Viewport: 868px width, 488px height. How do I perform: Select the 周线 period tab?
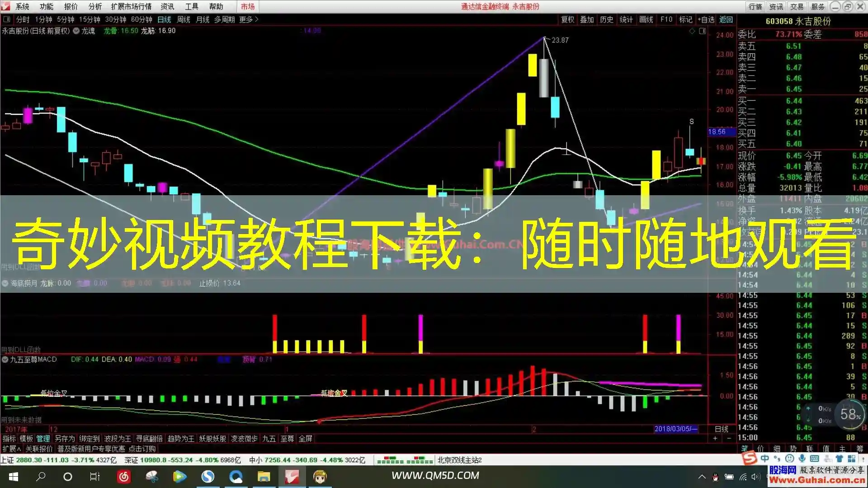pos(184,19)
